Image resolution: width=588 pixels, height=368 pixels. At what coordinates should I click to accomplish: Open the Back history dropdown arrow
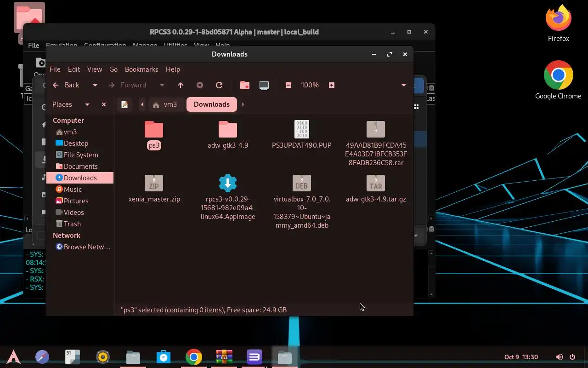[95, 85]
